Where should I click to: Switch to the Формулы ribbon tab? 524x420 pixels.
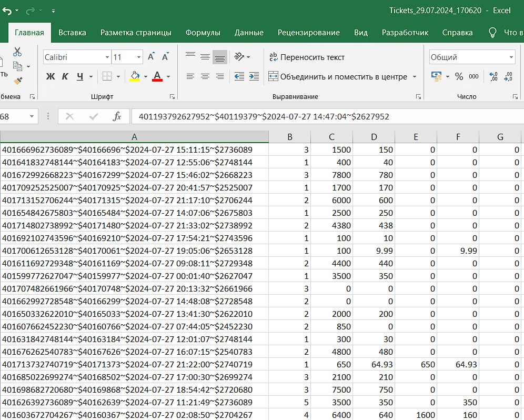pyautogui.click(x=203, y=33)
